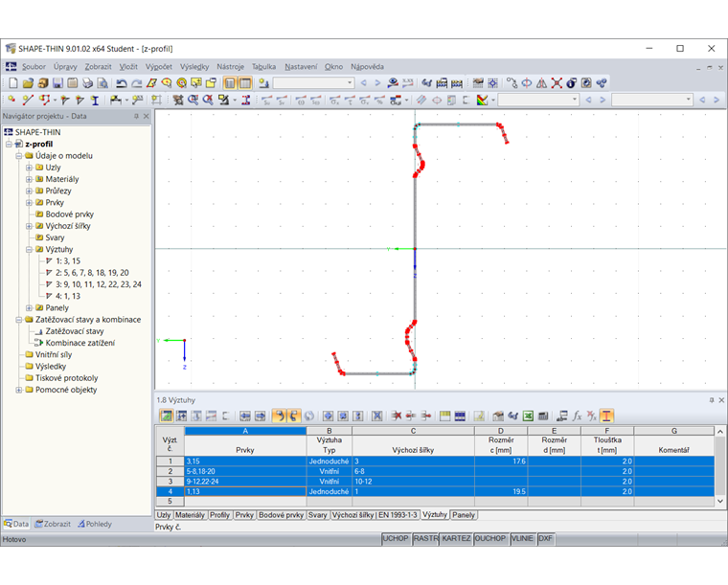728x585 pixels.
Task: Click the I-section profile tool icon
Action: pos(95,100)
